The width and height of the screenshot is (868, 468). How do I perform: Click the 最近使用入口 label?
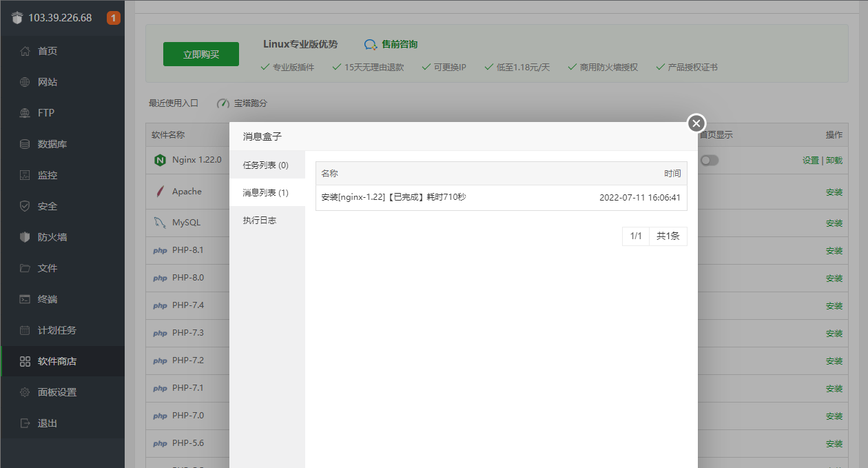pyautogui.click(x=174, y=103)
